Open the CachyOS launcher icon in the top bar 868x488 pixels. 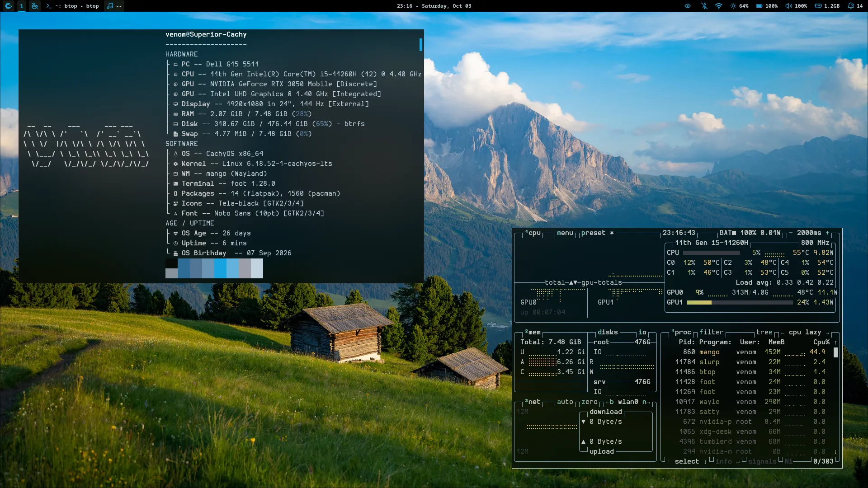coord(8,6)
